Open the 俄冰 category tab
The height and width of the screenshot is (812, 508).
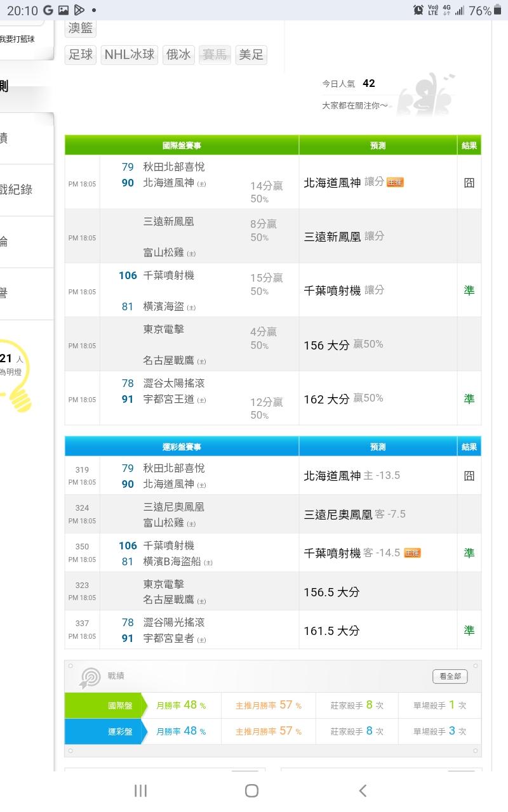pyautogui.click(x=178, y=55)
